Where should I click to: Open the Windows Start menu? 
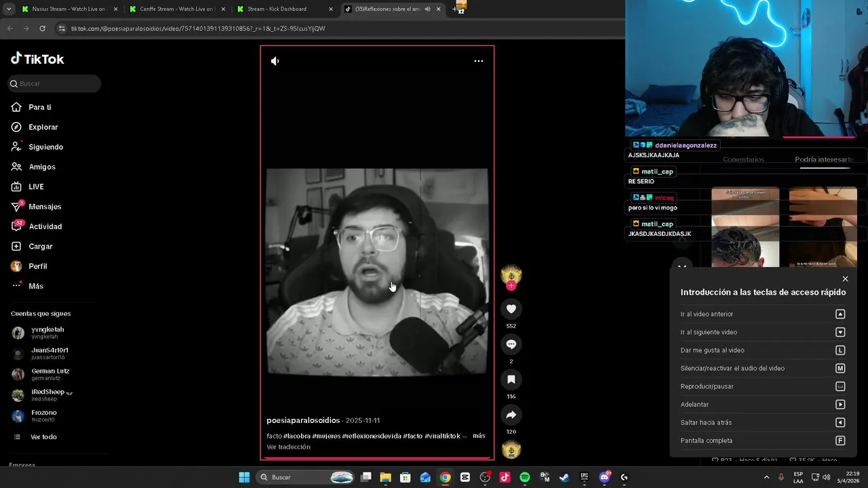(244, 477)
